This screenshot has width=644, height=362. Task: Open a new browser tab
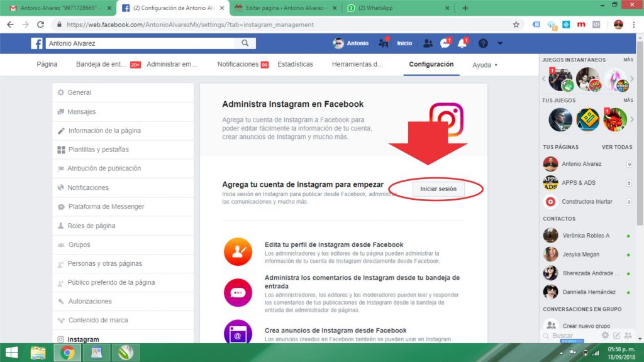[x=465, y=8]
